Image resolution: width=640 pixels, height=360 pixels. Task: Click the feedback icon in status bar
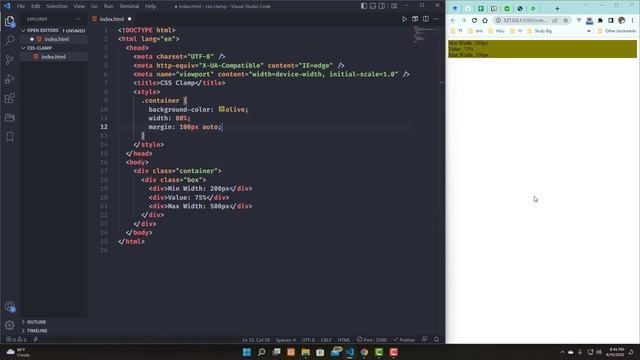point(424,340)
